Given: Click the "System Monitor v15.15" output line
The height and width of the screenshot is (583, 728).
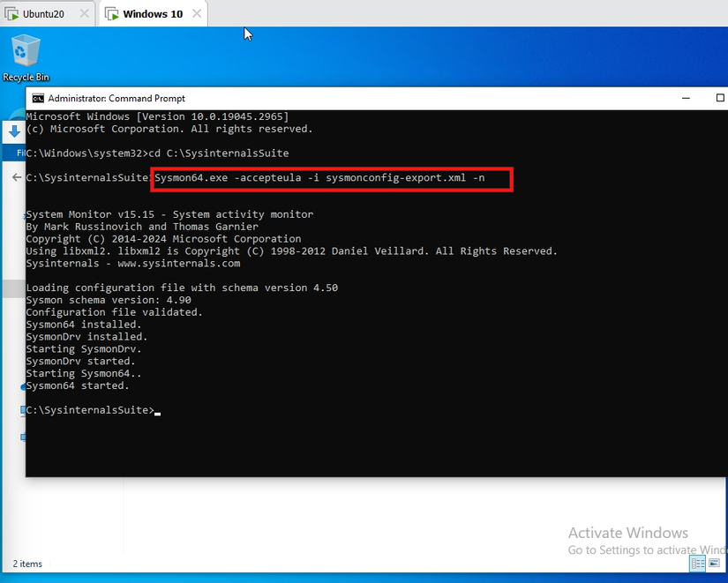Looking at the screenshot, I should click(x=169, y=214).
